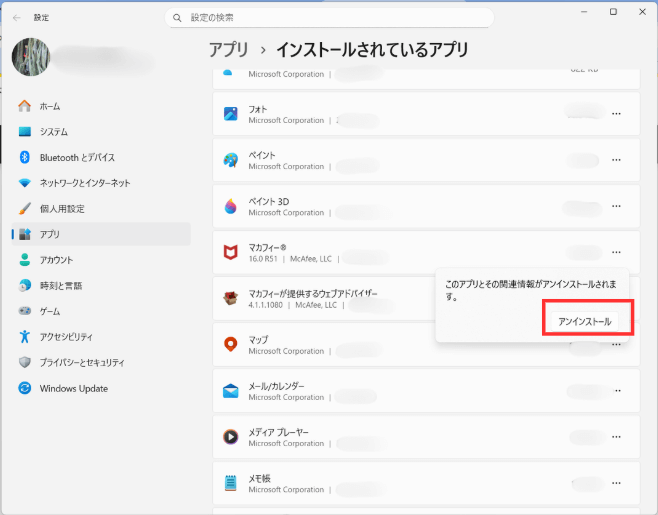Maximize the 設定 window
Screen dimensions: 658x515
(x=613, y=12)
